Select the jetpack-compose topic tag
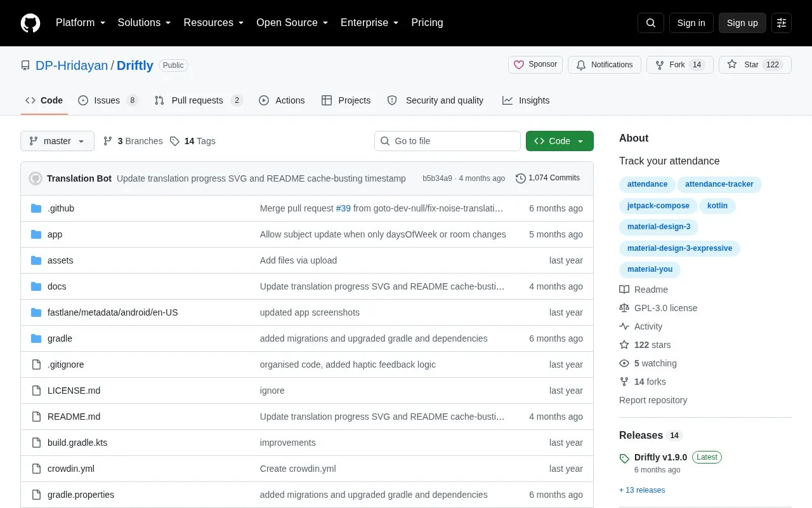 658,206
